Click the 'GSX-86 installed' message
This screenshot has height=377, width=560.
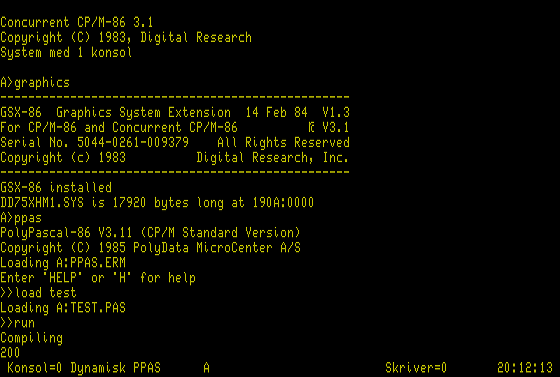(56, 187)
